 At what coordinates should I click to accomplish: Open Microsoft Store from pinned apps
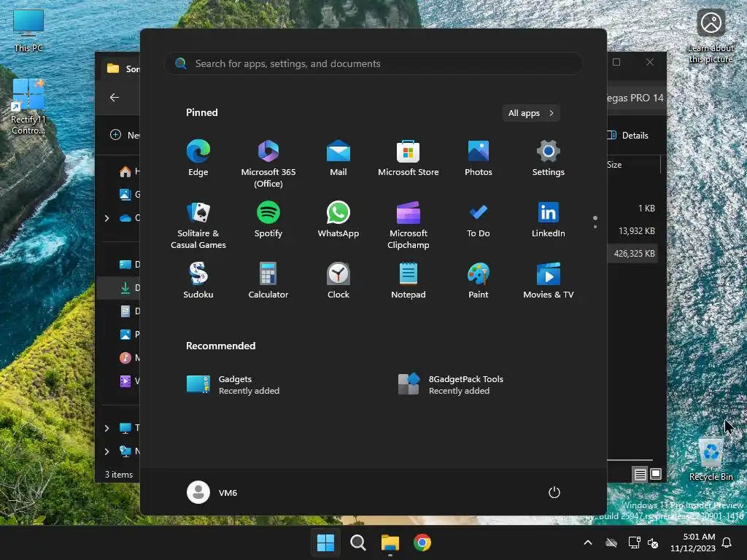(x=409, y=158)
